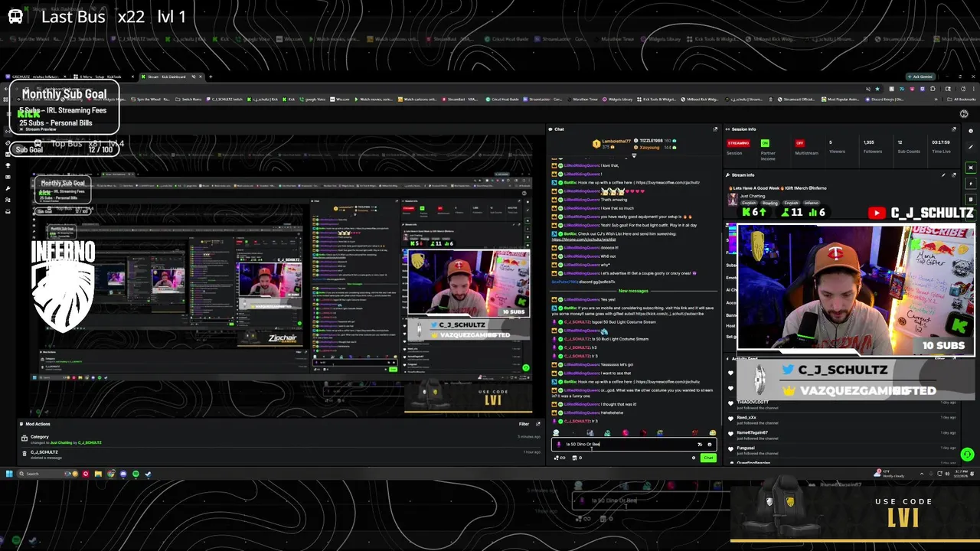
Task: Click the pencil icon in right sidebar
Action: click(971, 147)
